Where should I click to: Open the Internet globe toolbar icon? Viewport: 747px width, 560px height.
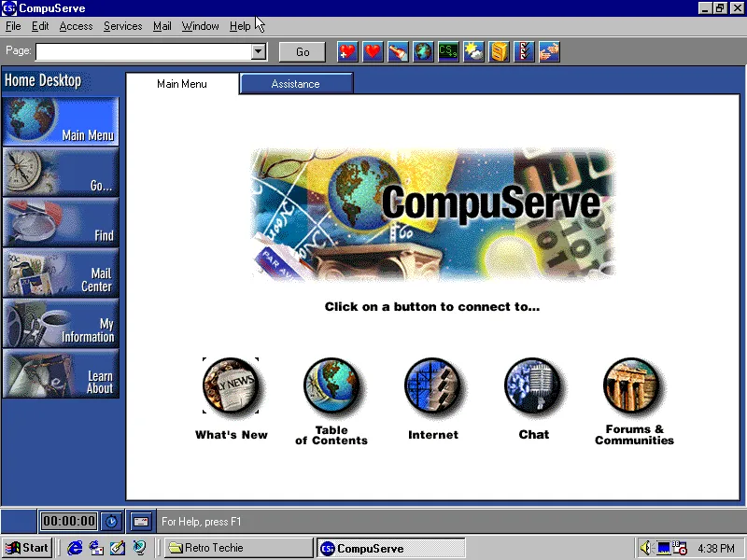[x=423, y=51]
